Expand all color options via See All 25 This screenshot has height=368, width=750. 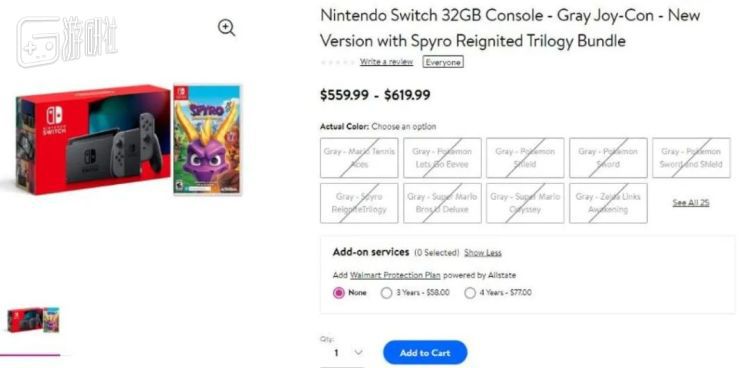coord(691,202)
